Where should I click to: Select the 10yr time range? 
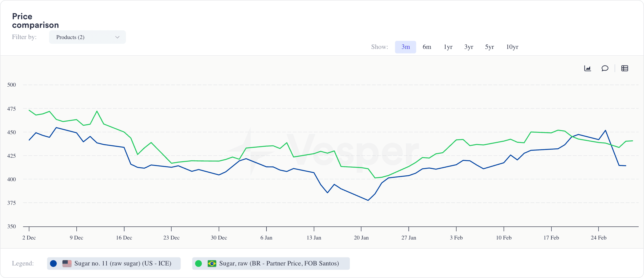[x=512, y=47]
